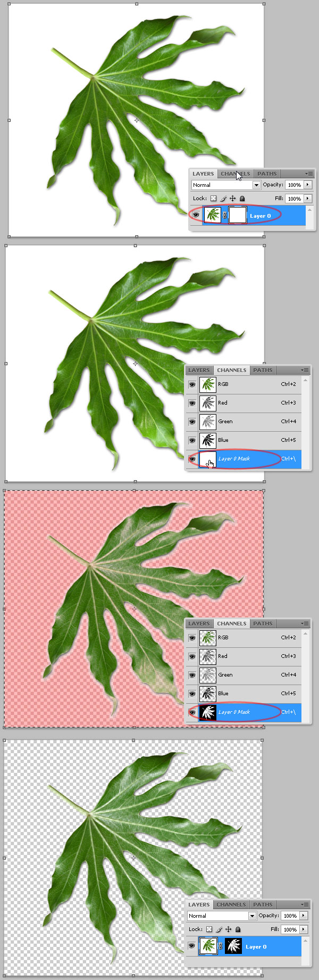Select leaf layer thumbnail in bottom Layers panel
This screenshot has width=319, height=980.
(208, 946)
